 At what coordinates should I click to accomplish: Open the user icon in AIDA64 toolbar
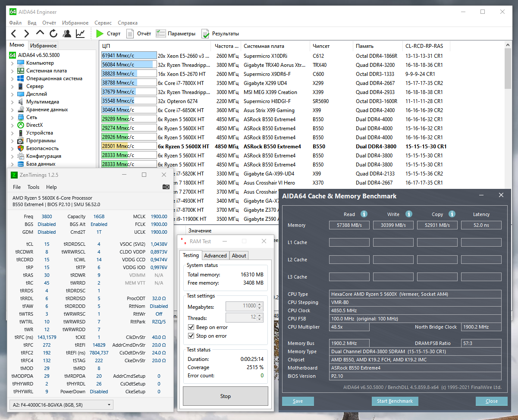point(67,34)
